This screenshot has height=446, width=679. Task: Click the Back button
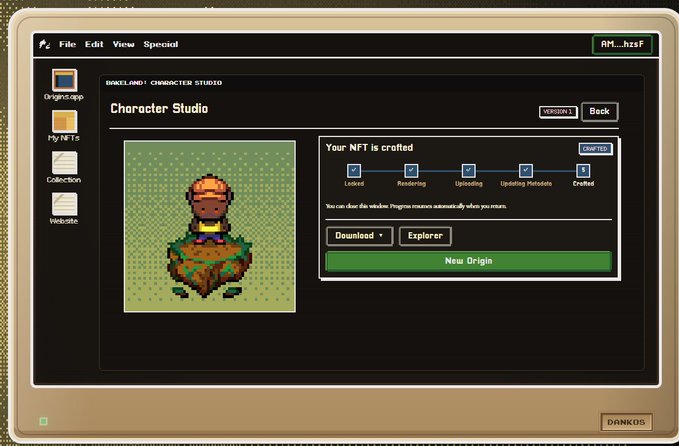[x=599, y=111]
